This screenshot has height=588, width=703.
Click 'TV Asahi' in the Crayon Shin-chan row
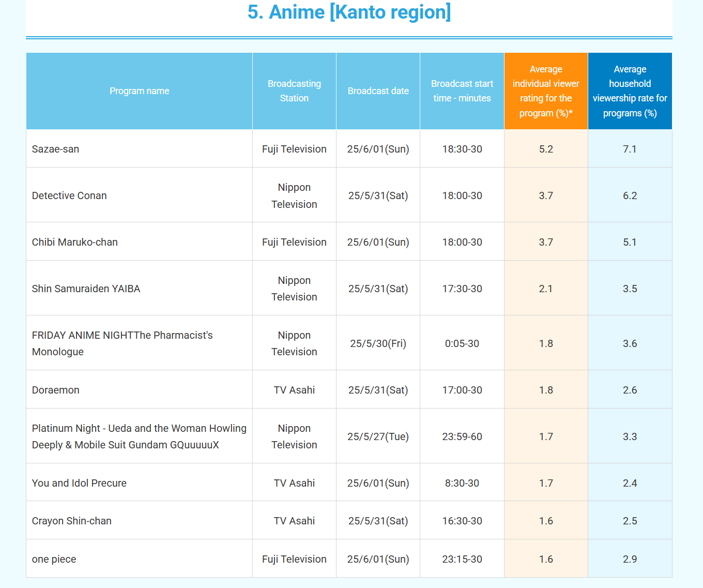pyautogui.click(x=294, y=521)
